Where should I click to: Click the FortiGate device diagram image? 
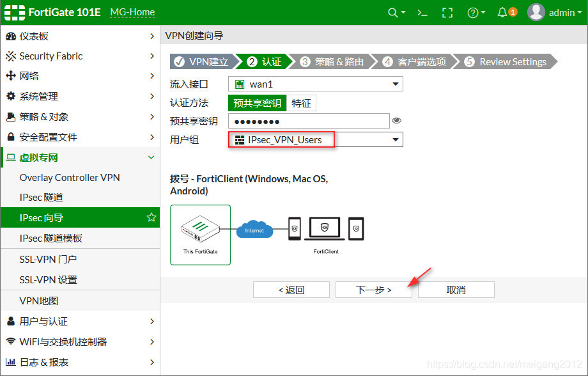[200, 235]
